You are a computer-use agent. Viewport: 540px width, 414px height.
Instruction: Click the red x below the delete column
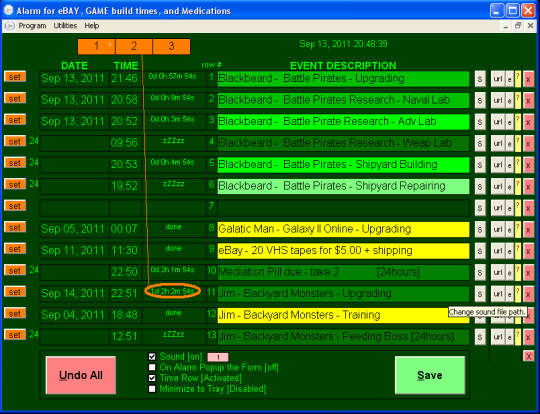tap(528, 356)
